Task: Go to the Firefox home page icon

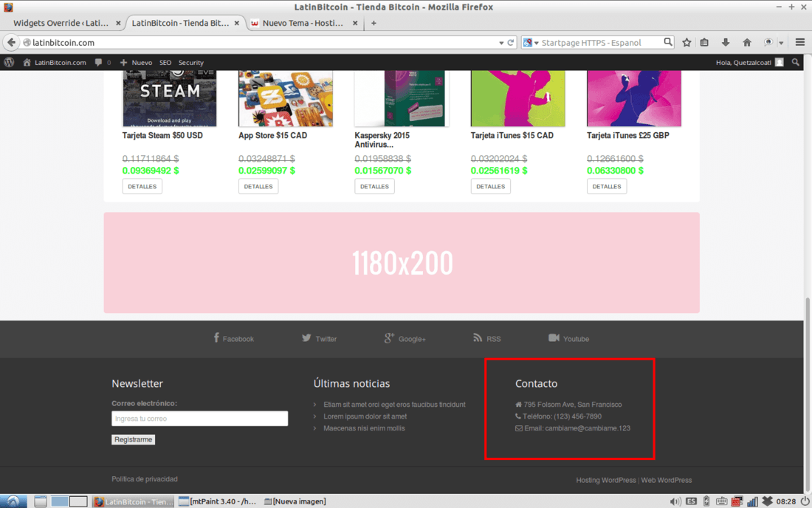Action: (x=747, y=43)
